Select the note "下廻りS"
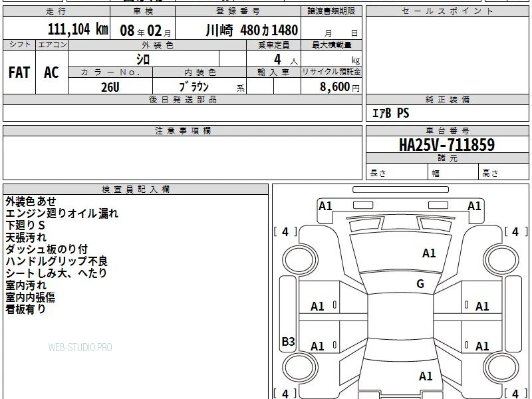This screenshot has width=532, height=399. coord(25,225)
